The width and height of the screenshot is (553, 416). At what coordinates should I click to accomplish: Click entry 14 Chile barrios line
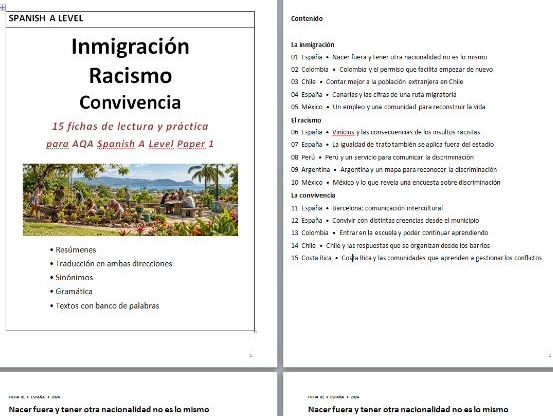[390, 245]
